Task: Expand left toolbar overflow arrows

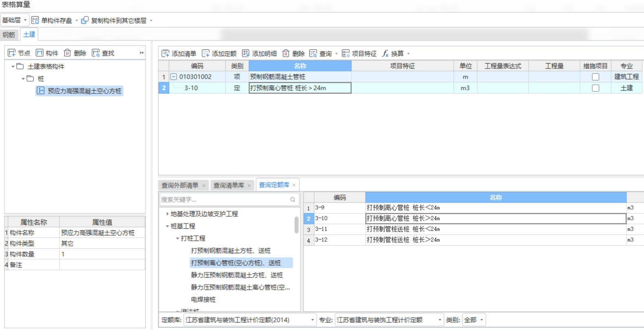Action: pos(141,53)
